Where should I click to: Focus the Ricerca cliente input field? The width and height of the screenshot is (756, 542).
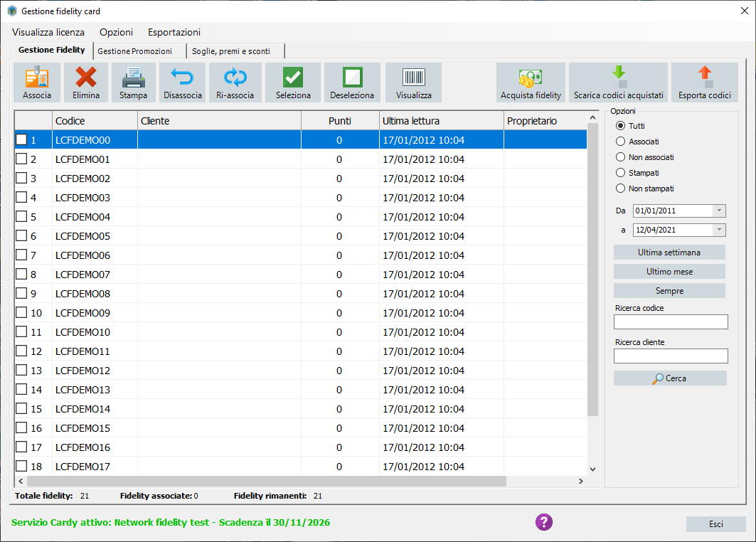[671, 356]
